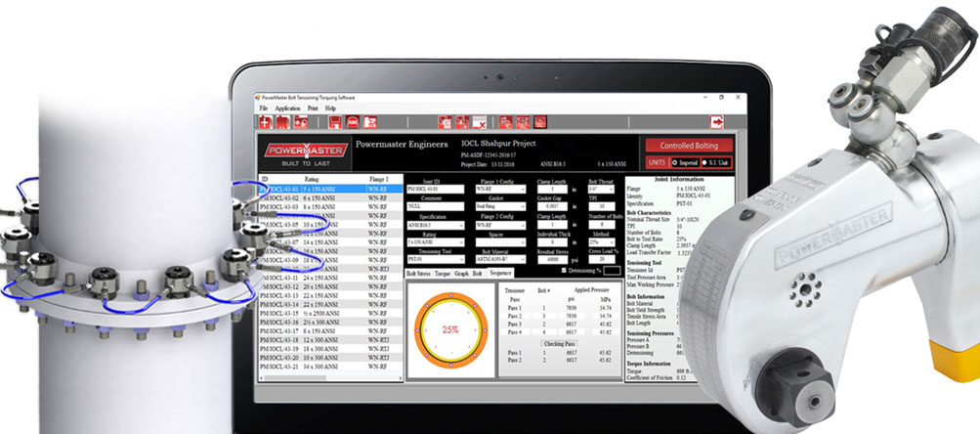Click the toolbar icon with red X mark
The height and width of the screenshot is (434, 980).
[x=480, y=122]
